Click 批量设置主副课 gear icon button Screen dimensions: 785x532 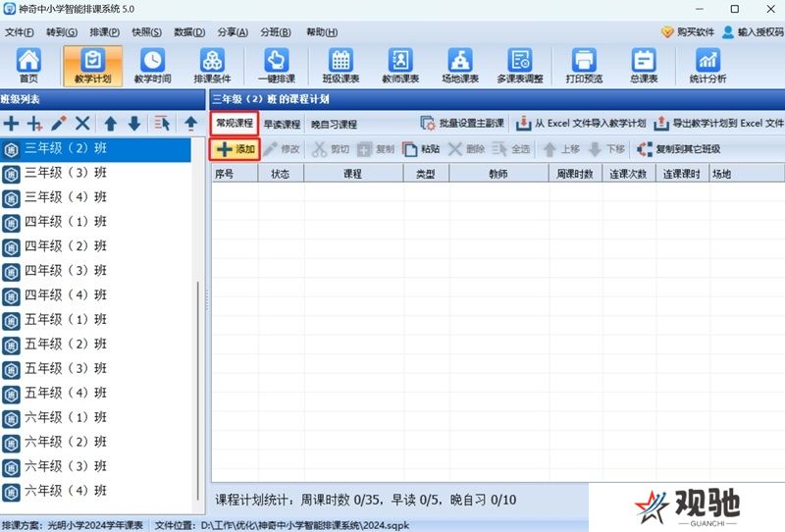(x=462, y=124)
